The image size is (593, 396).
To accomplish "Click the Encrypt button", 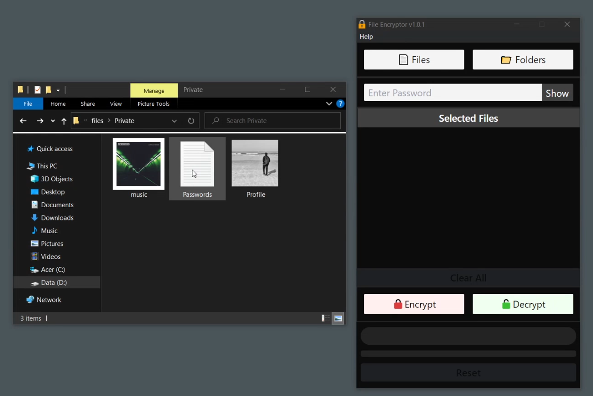I will [414, 304].
